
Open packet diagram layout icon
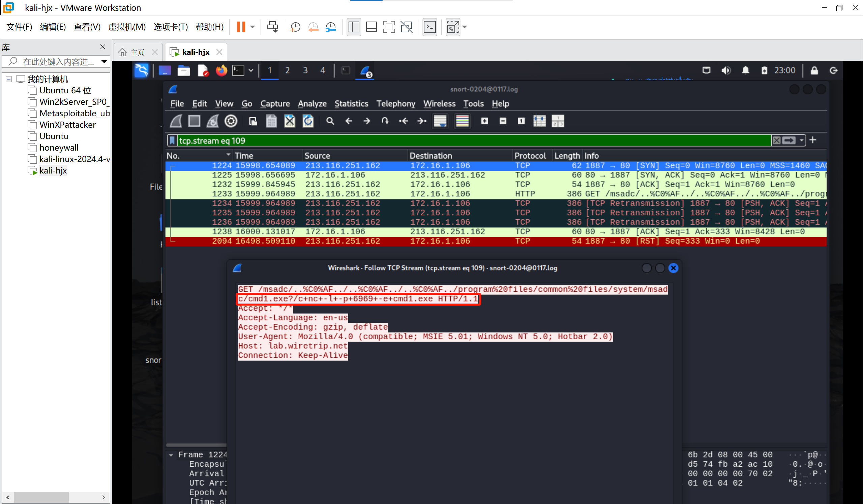558,121
